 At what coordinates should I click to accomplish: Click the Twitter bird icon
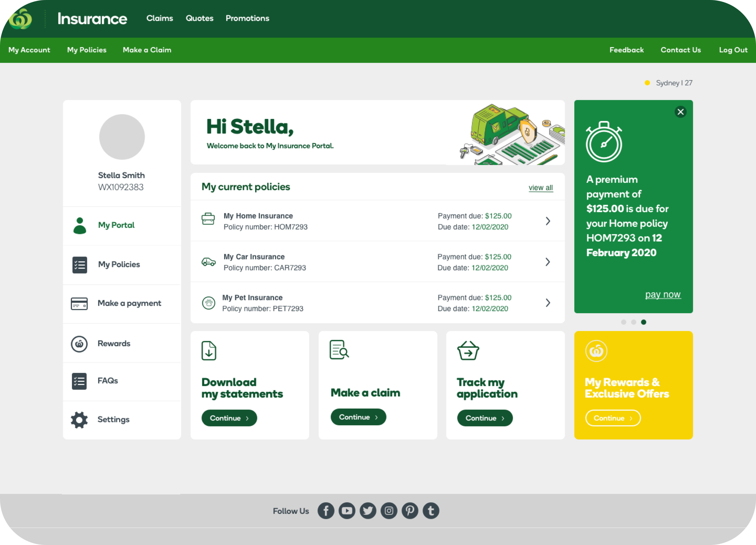tap(368, 511)
